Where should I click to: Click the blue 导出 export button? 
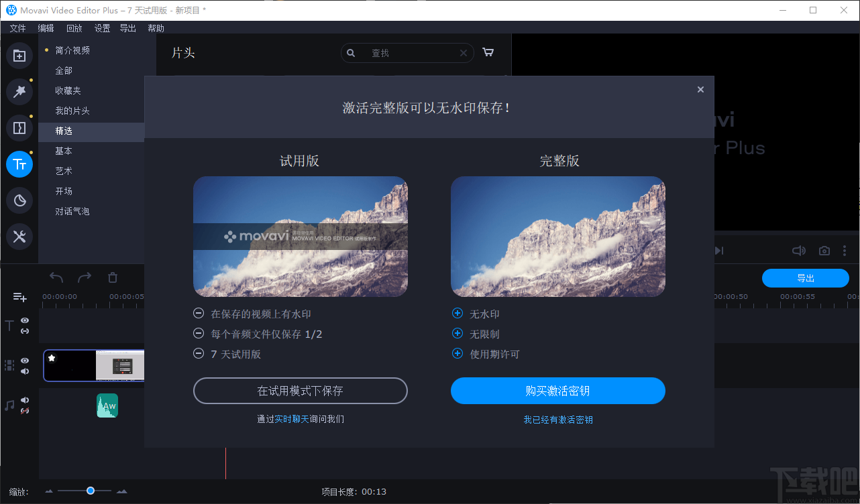(806, 278)
